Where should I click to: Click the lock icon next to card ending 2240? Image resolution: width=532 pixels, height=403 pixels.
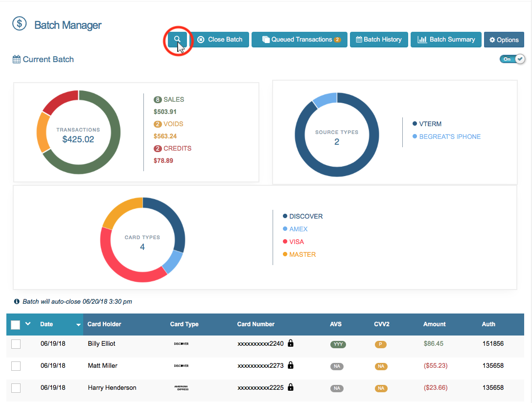click(x=290, y=343)
